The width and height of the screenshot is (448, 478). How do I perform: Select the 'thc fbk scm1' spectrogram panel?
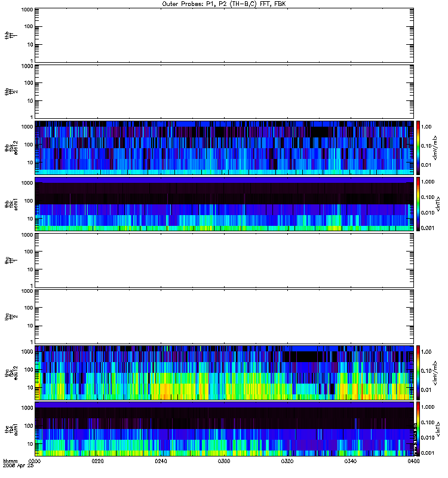point(225,429)
